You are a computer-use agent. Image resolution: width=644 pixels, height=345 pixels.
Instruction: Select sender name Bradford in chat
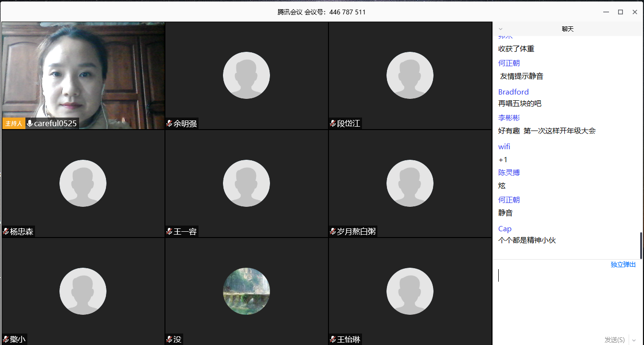(513, 92)
